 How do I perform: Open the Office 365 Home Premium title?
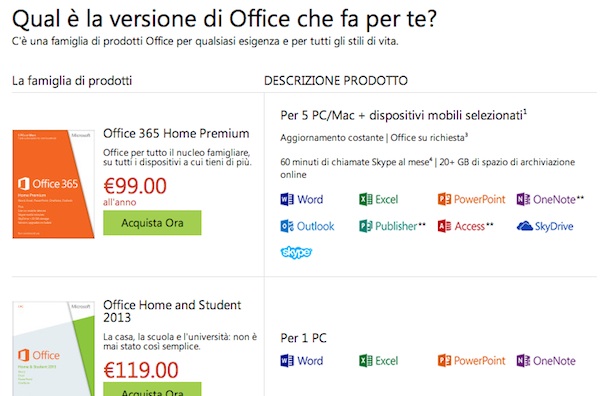(x=176, y=134)
